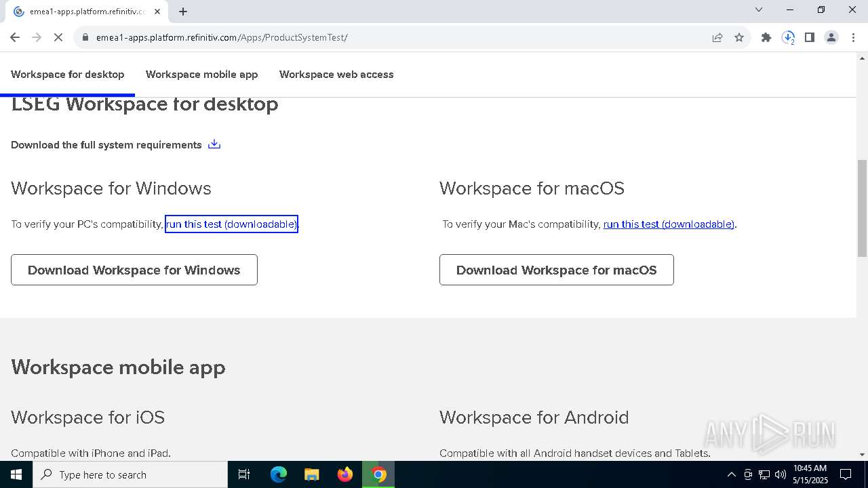Screen dimensions: 868x488
Task: Click the Workspace for macOS heading
Action: coord(532,188)
